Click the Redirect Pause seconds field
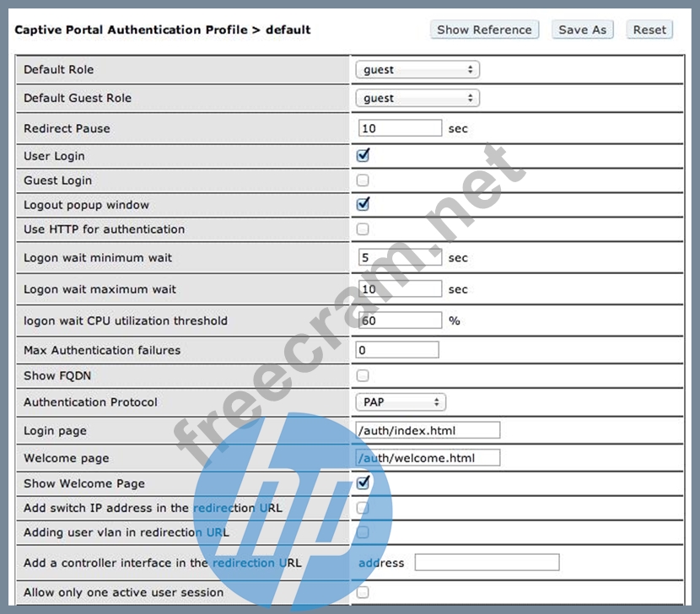Image resolution: width=700 pixels, height=614 pixels. click(x=400, y=128)
